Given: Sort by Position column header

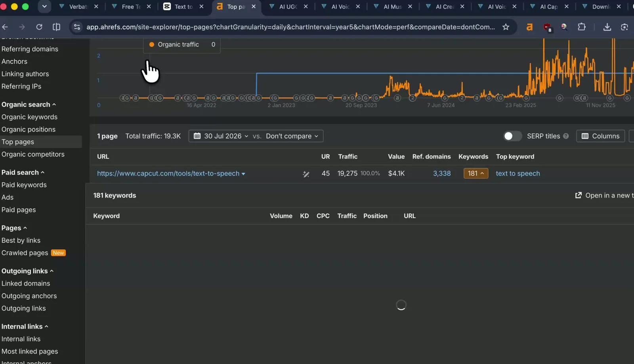Looking at the screenshot, I should pos(375,216).
